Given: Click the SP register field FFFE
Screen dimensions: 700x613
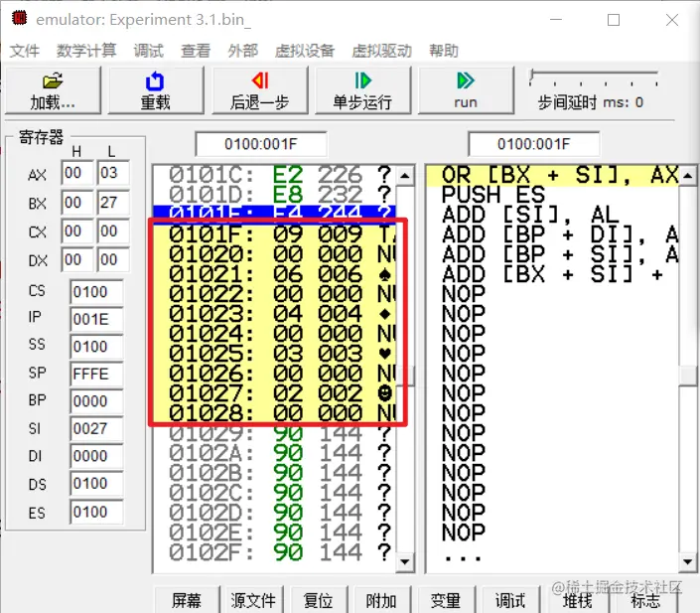Looking at the screenshot, I should (x=96, y=374).
